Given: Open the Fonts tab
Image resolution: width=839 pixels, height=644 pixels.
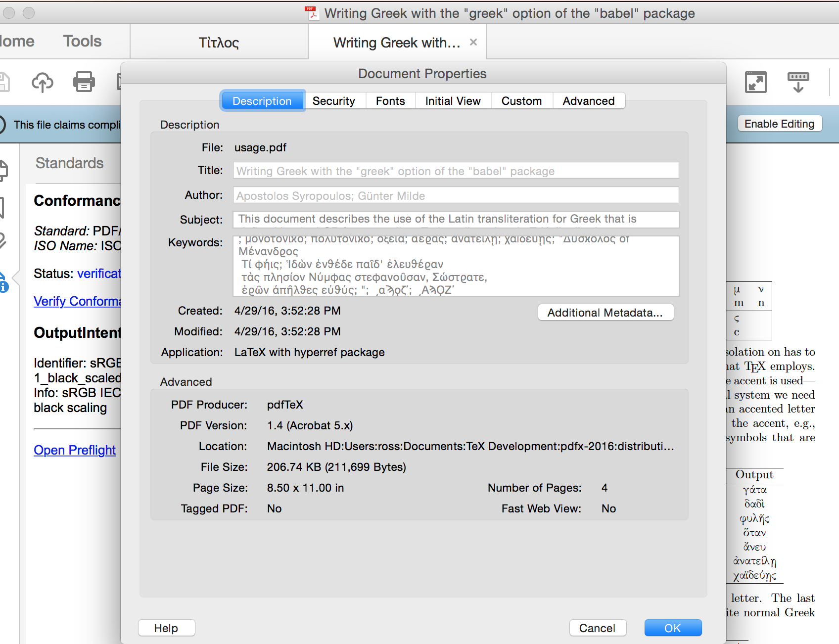Looking at the screenshot, I should pos(390,101).
